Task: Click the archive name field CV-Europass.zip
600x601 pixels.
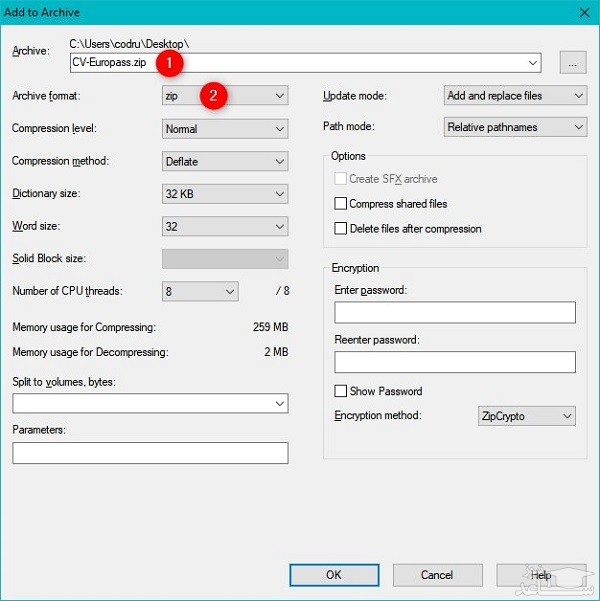Action: point(300,63)
